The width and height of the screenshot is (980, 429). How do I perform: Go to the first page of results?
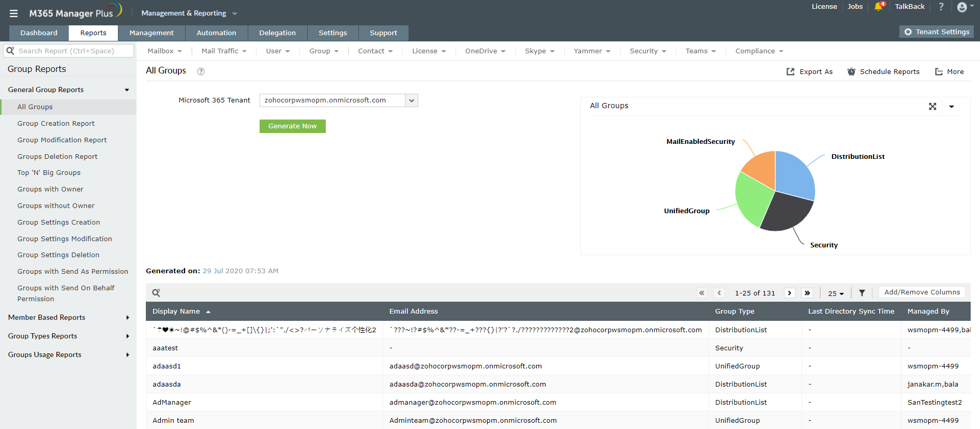702,293
